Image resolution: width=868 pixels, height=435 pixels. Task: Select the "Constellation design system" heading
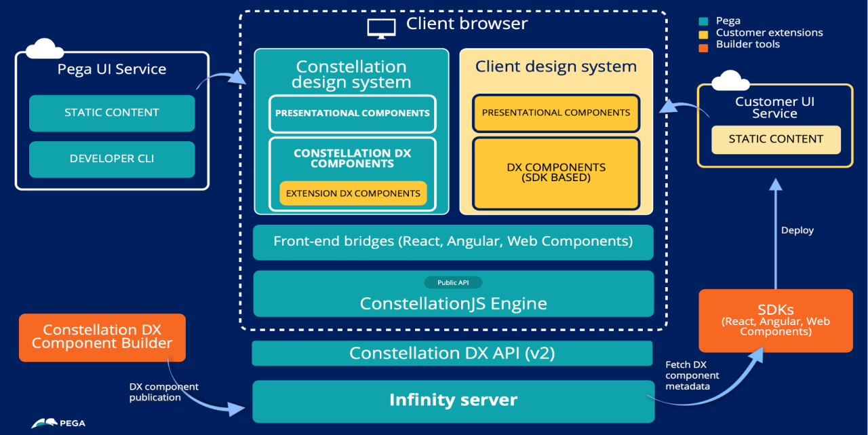(351, 75)
